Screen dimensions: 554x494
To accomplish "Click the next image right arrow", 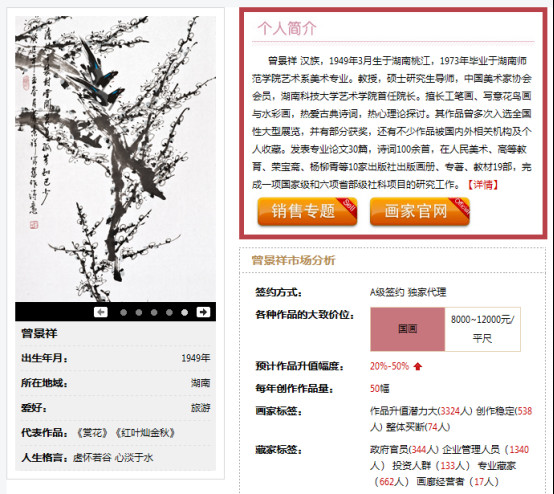I will tap(203, 312).
